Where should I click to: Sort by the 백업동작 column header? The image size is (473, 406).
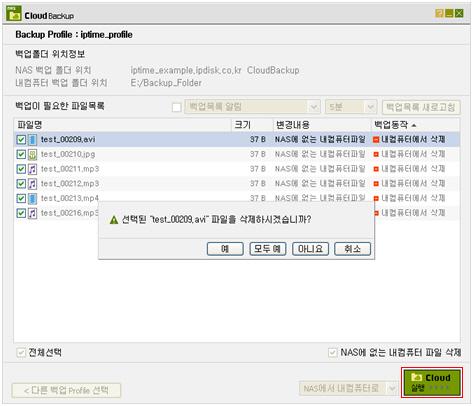pos(415,125)
